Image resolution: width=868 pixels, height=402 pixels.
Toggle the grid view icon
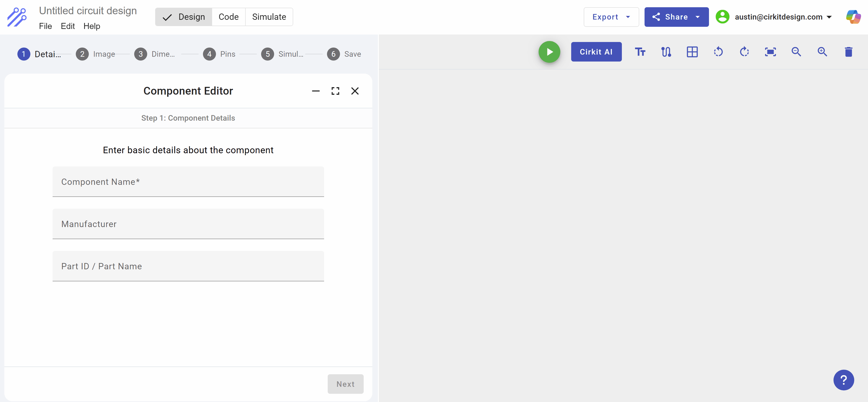tap(692, 52)
